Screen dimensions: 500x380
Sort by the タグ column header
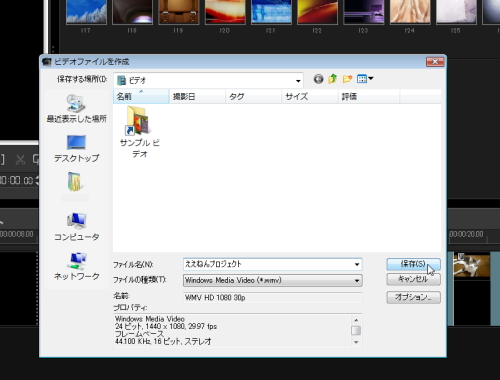pyautogui.click(x=254, y=97)
